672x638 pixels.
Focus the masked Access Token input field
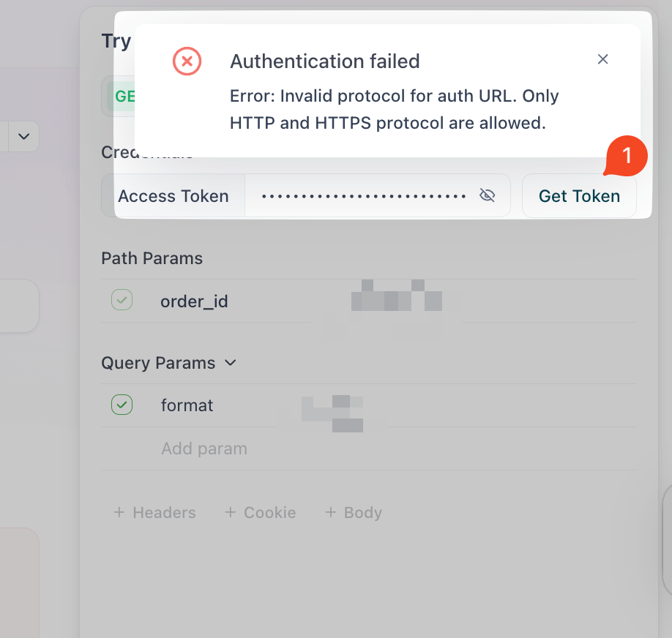coord(364,196)
